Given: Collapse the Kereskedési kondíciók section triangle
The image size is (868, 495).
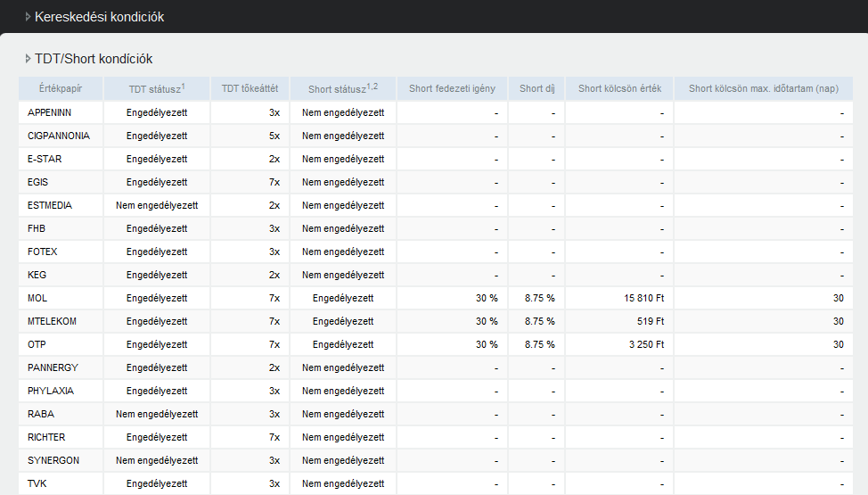Looking at the screenshot, I should [x=28, y=17].
